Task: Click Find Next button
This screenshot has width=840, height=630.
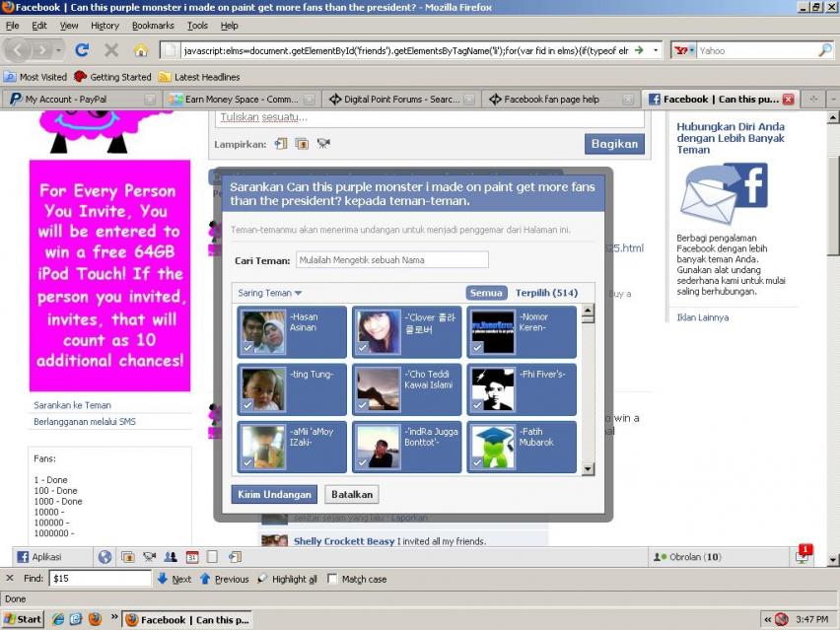Action: [x=175, y=579]
